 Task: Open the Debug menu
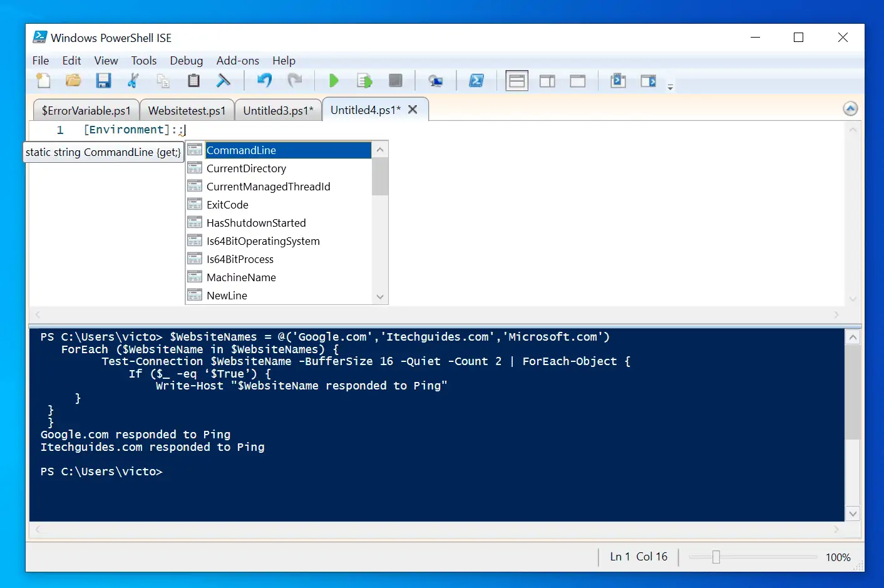[186, 61]
